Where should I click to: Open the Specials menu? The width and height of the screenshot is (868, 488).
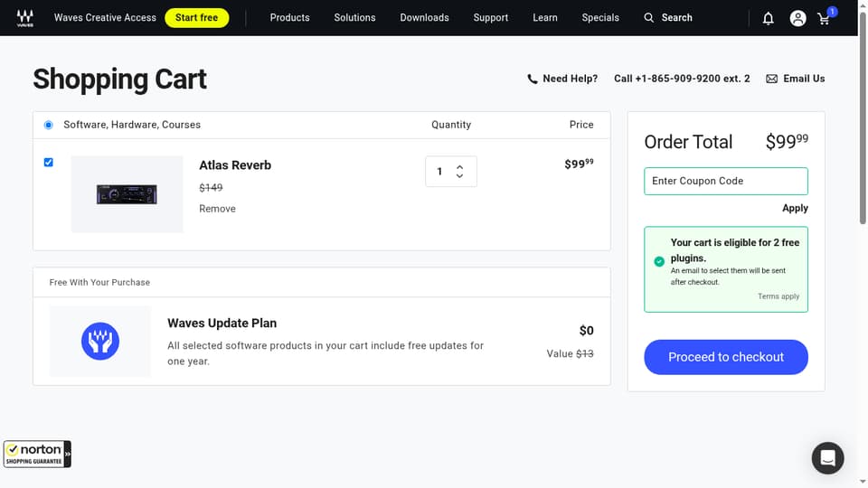pos(600,18)
